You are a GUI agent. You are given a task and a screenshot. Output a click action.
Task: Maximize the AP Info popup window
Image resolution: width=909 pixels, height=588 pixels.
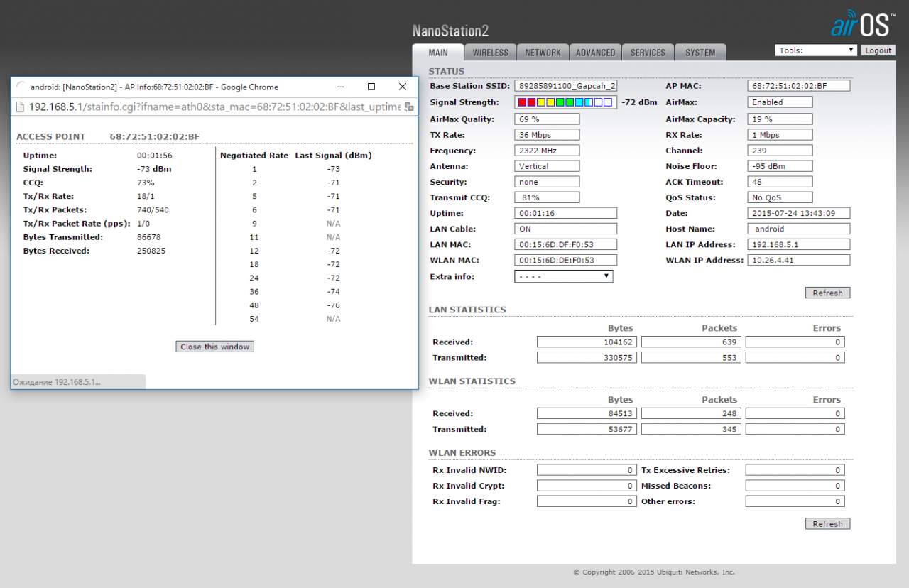[371, 87]
